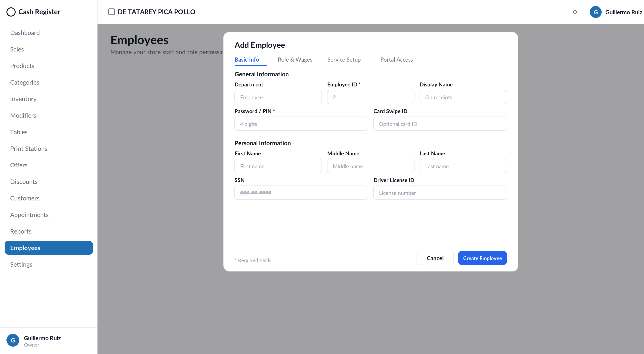
Task: Click into the First Name field
Action: 278,166
